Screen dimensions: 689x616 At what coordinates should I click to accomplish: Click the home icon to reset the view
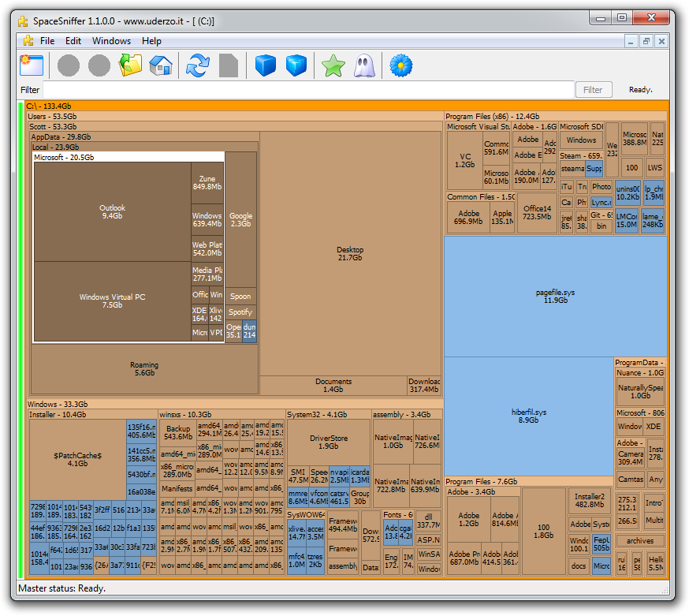tap(162, 66)
